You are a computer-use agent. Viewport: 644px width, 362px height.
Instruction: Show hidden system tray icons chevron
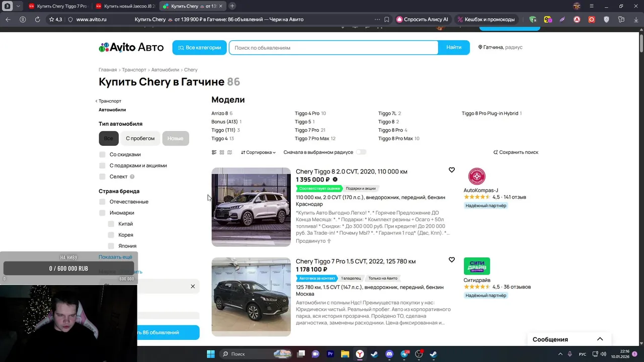coord(559,354)
